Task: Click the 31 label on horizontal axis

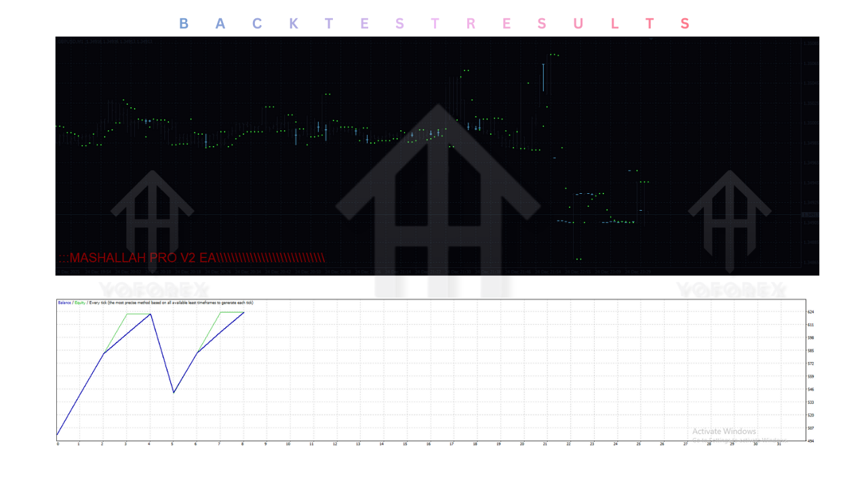Action: tap(779, 445)
